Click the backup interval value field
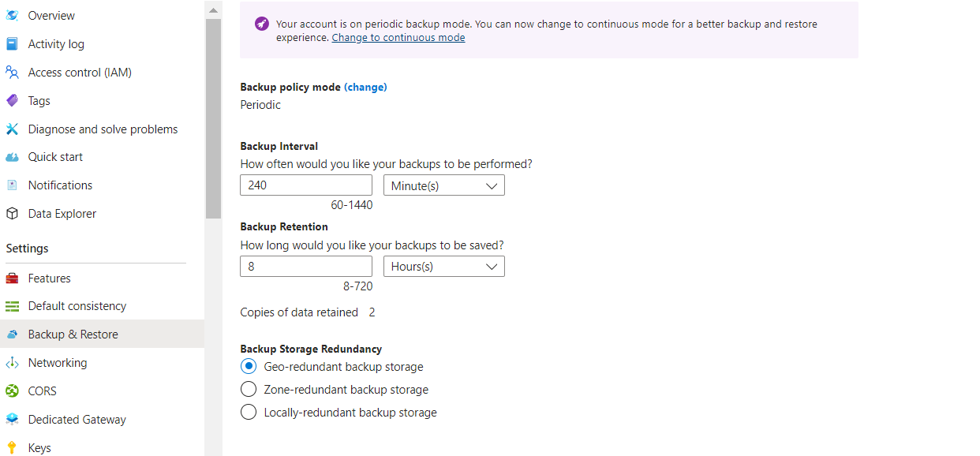 [x=305, y=185]
